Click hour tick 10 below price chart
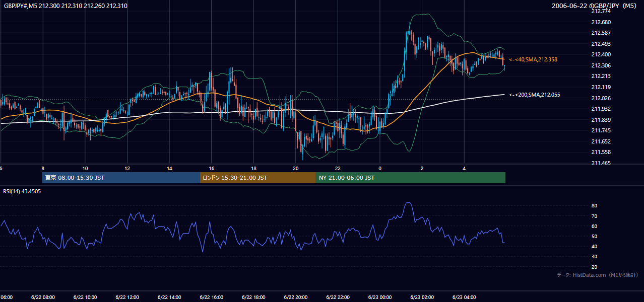The width and height of the screenshot is (644, 302). tap(85, 169)
